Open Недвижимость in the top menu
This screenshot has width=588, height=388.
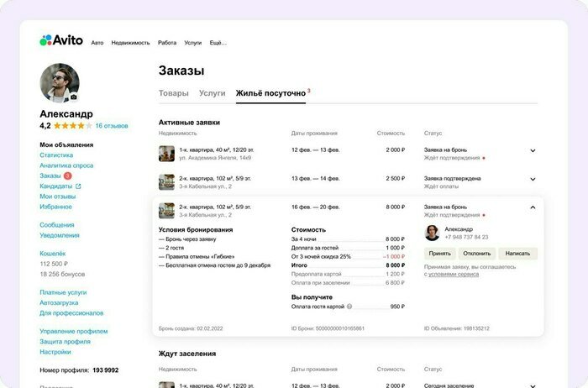click(130, 43)
